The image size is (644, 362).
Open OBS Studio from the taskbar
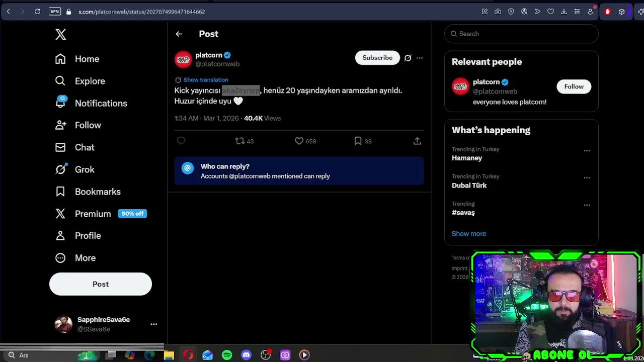click(x=266, y=355)
